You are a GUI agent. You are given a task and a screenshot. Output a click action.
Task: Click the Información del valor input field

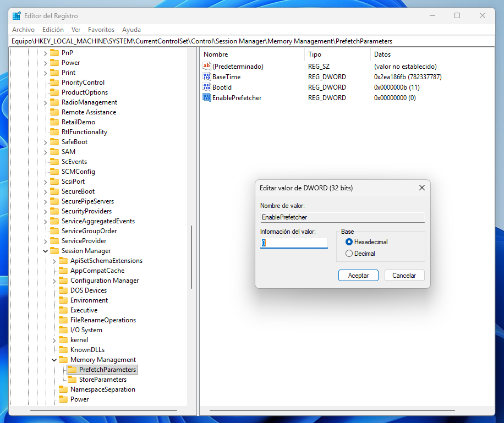pos(294,243)
